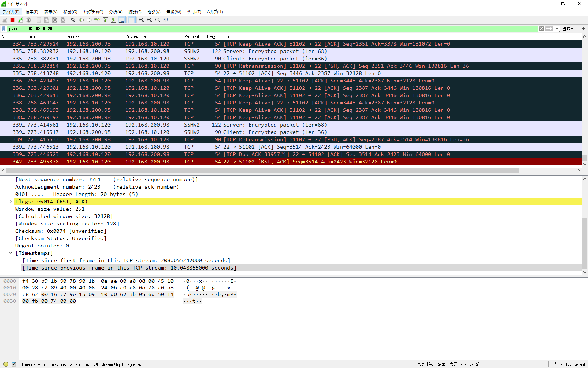Select the Checksum: 0x0074 [unverified] line
588x368 pixels.
click(x=61, y=231)
